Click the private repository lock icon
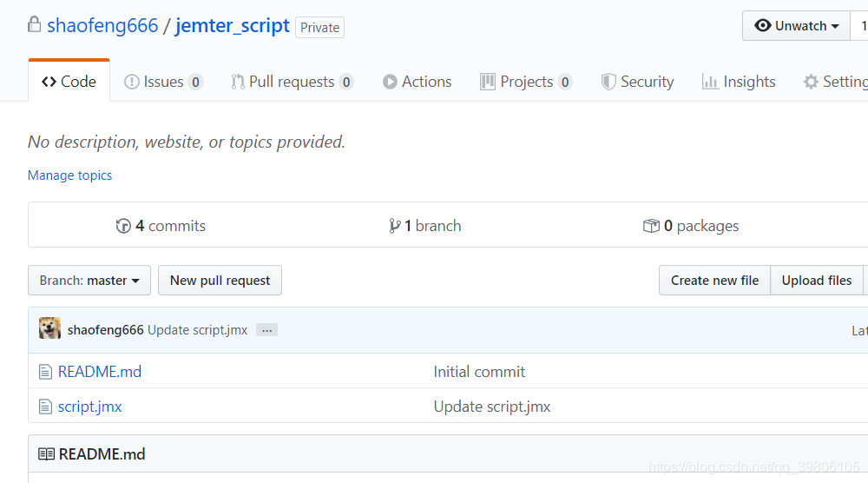 [34, 24]
